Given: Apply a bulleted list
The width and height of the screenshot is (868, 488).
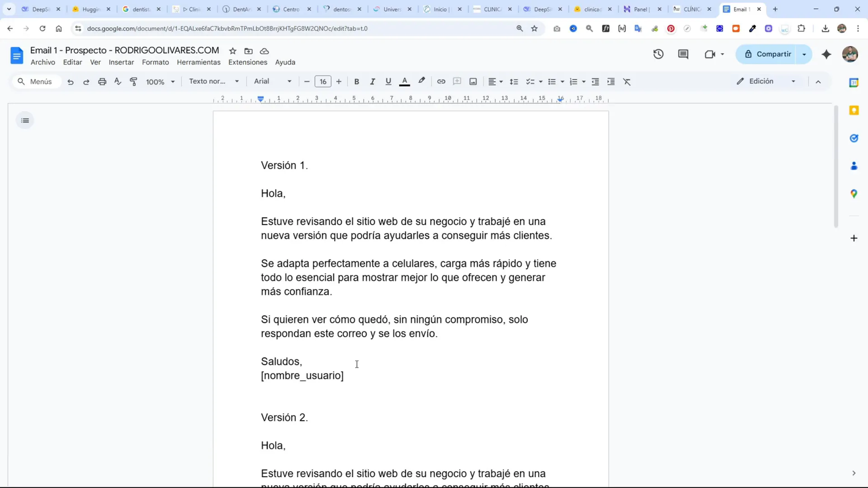Looking at the screenshot, I should point(552,81).
